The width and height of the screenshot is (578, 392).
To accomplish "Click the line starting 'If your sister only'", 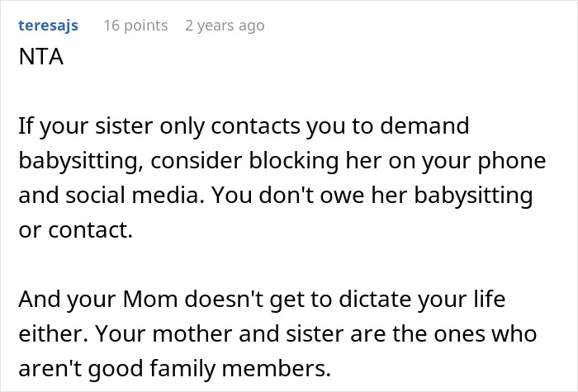I will click(x=244, y=126).
